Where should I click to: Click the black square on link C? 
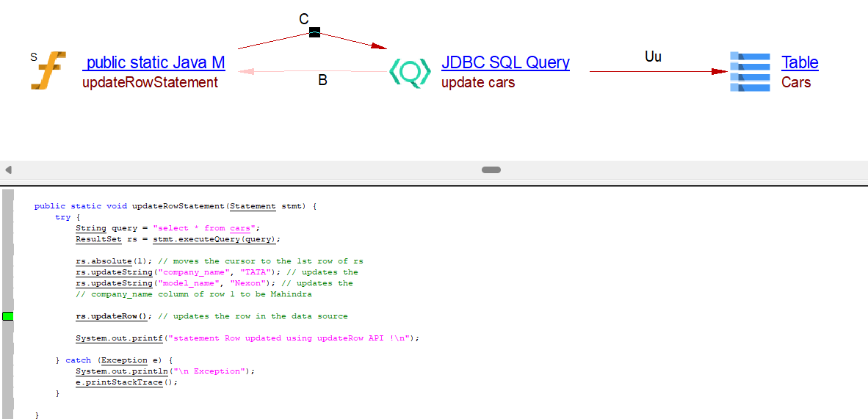pos(314,32)
